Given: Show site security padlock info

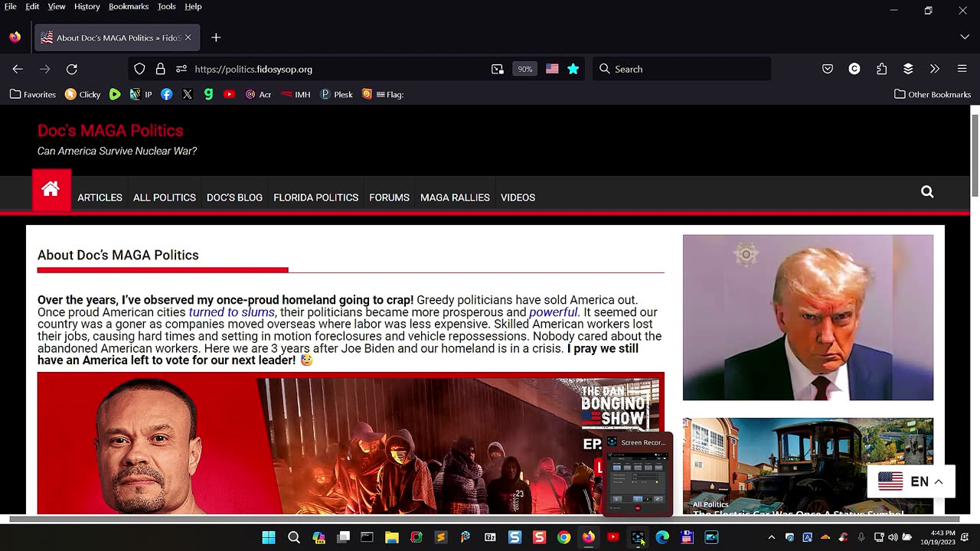Looking at the screenshot, I should pos(160,69).
